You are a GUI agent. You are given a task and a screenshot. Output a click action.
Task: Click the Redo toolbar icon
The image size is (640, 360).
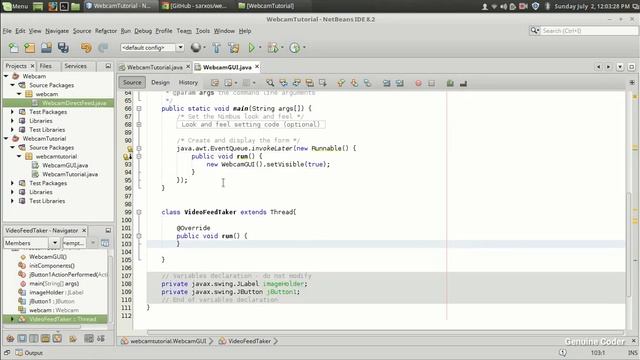[x=103, y=48]
